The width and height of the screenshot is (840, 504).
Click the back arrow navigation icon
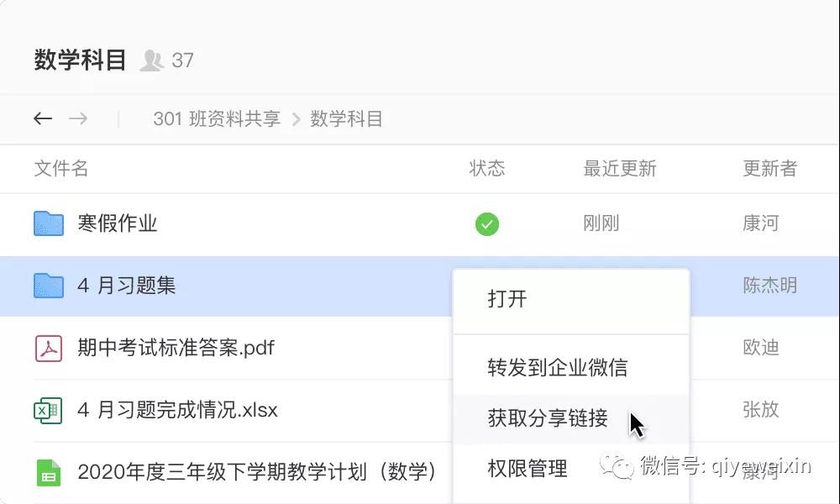tap(43, 118)
